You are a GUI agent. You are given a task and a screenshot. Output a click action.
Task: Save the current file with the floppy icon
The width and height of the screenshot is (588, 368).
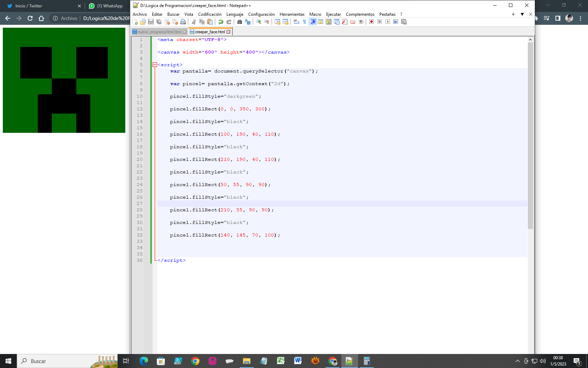151,22
